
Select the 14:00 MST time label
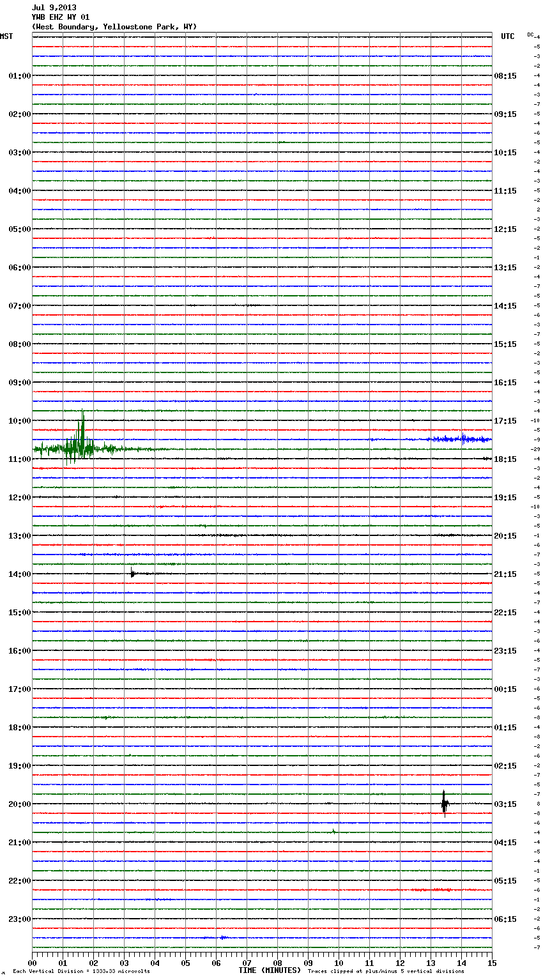(19, 574)
